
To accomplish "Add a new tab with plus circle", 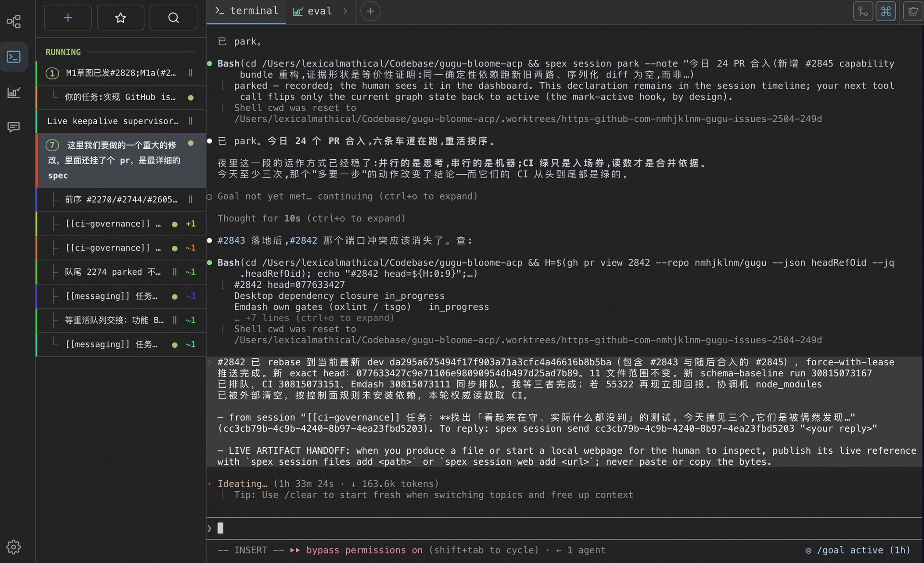I will pyautogui.click(x=370, y=11).
